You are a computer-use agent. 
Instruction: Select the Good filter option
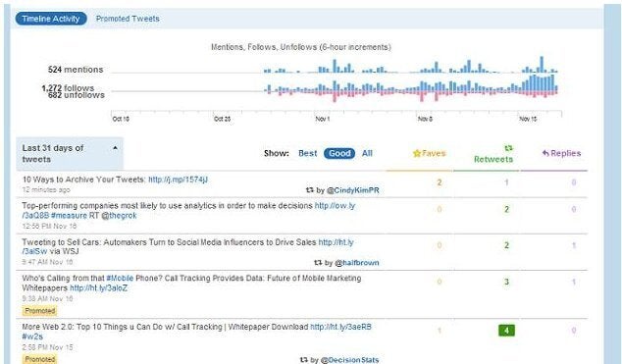tap(339, 153)
